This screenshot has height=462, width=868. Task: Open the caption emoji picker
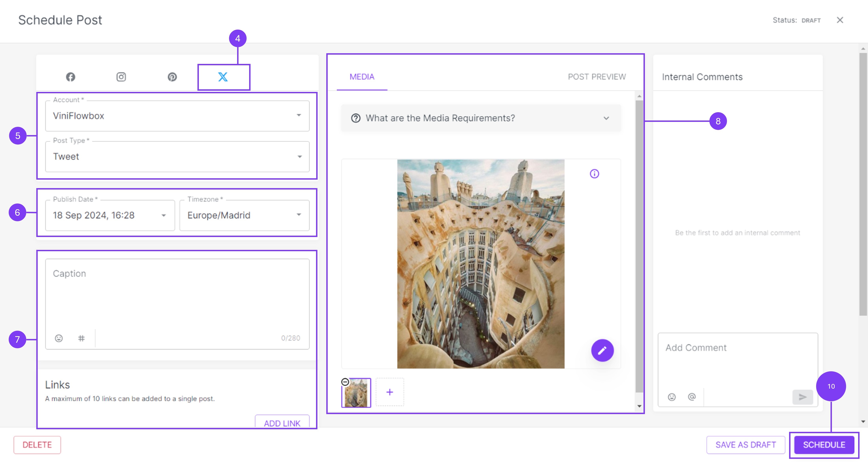click(59, 338)
